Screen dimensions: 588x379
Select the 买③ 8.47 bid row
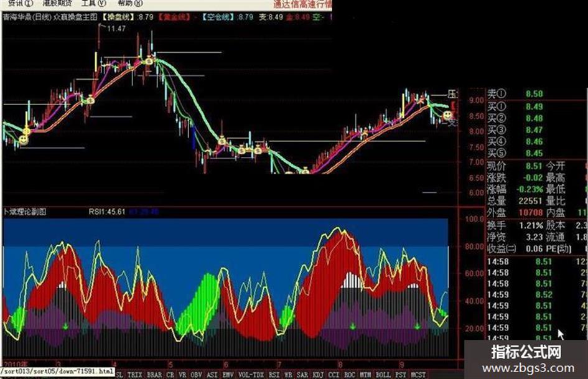(515, 130)
